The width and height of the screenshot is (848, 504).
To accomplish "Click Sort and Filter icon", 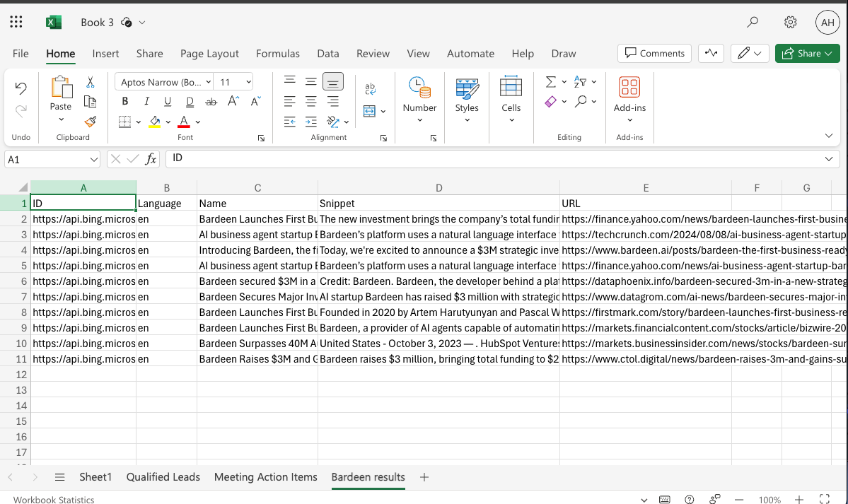I will (580, 82).
